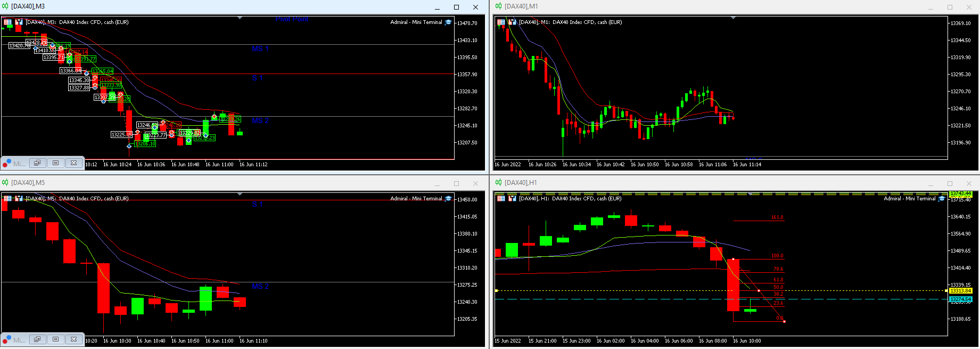Expand Mini Terminal panel in M3 chart
Image resolution: width=980 pixels, height=349 pixels.
[55, 163]
